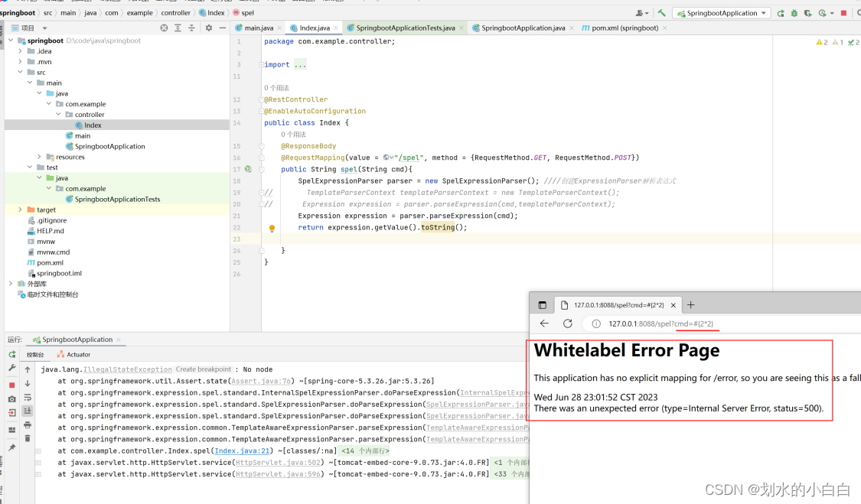Click the light bulb intention icon on line 22
This screenshot has width=861, height=504.
click(272, 228)
